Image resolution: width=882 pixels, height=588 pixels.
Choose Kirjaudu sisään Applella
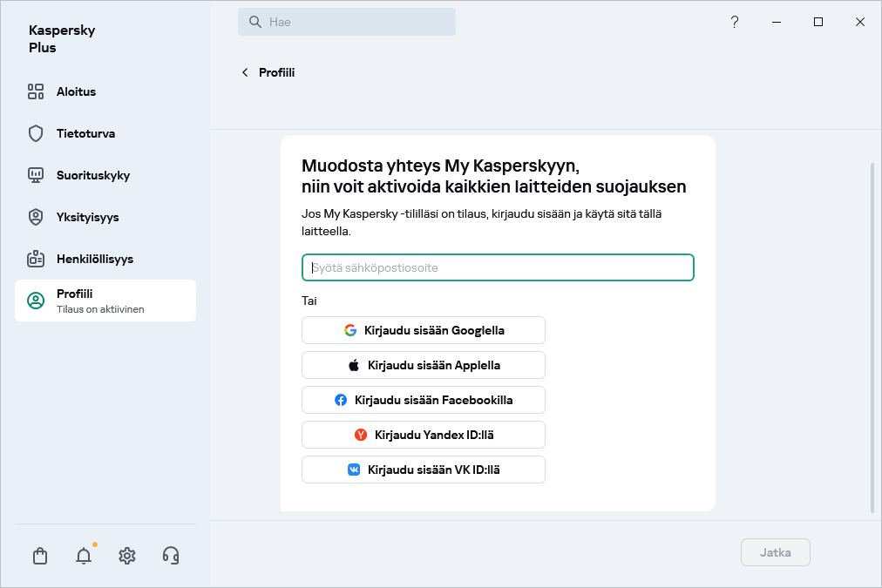point(424,365)
